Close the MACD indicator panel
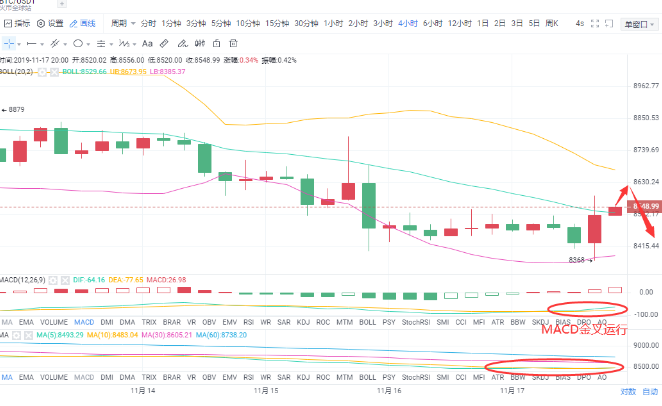Image resolution: width=662 pixels, height=406 pixels. (x=65, y=280)
